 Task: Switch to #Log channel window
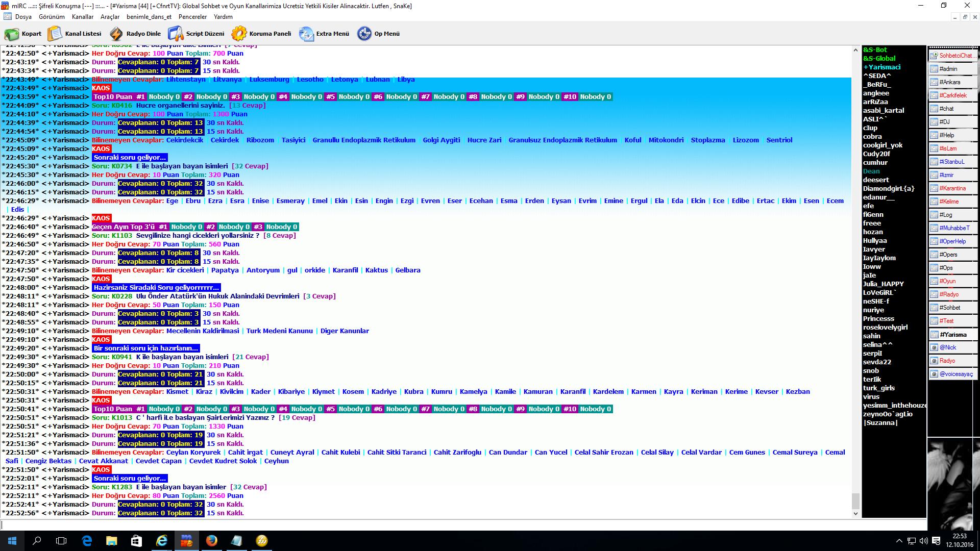[x=953, y=215]
